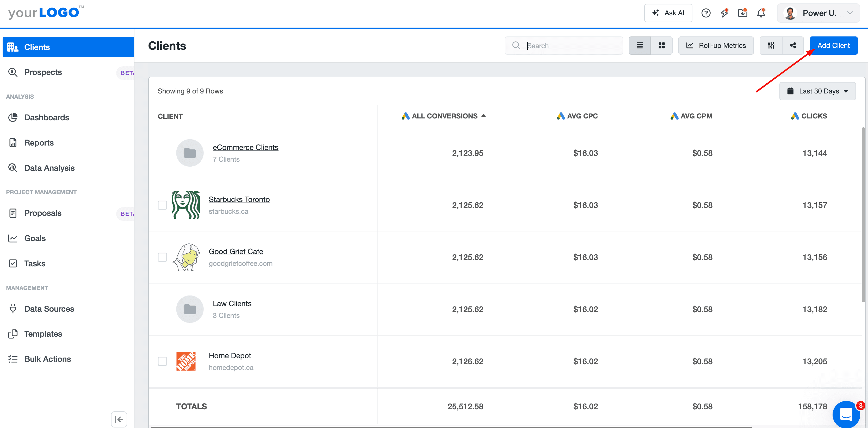Open the Dashboards section
The height and width of the screenshot is (428, 868).
(x=46, y=117)
